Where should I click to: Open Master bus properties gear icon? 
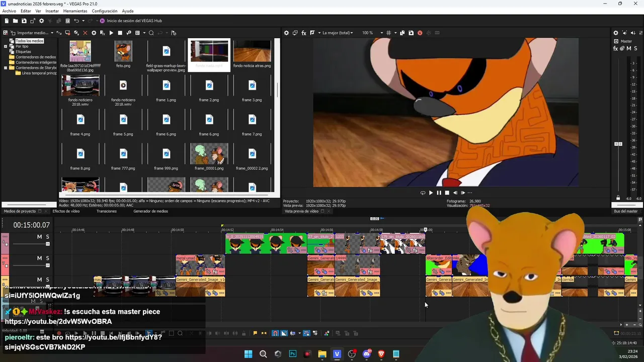pyautogui.click(x=616, y=33)
